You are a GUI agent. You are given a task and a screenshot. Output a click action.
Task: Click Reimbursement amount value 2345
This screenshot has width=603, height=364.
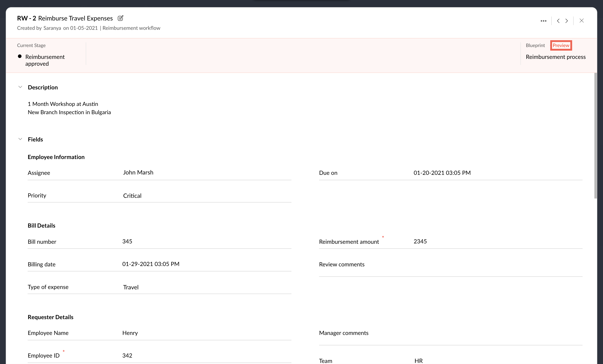[x=420, y=241]
